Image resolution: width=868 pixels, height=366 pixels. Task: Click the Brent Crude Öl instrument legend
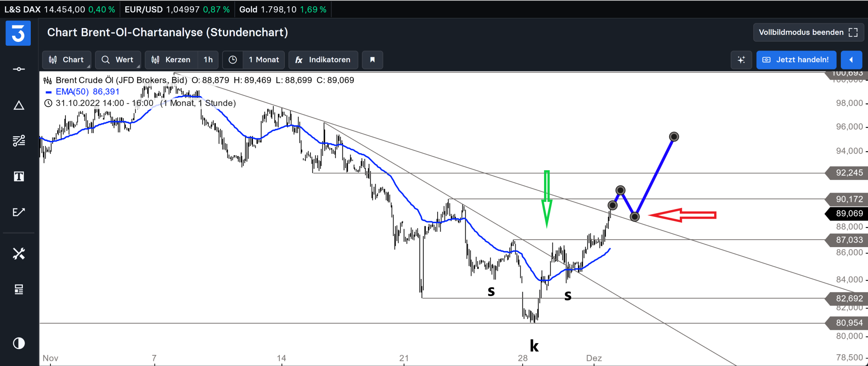coord(199,80)
